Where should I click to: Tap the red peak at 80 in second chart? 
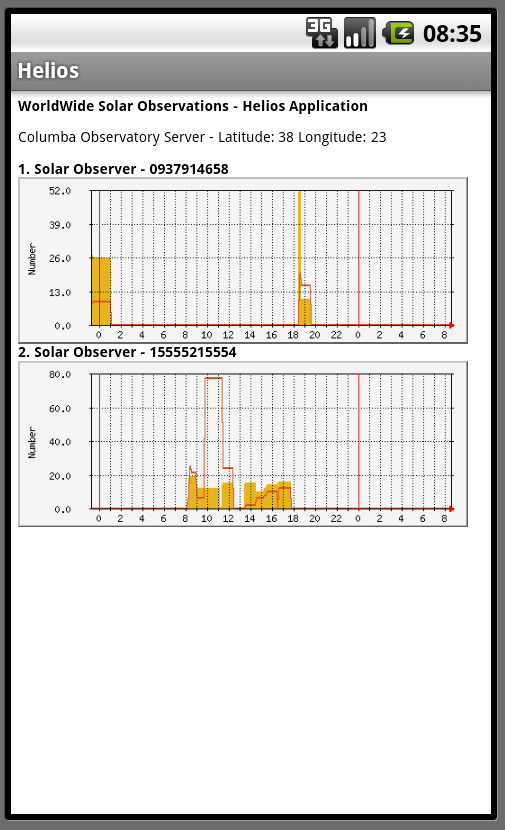pyautogui.click(x=213, y=378)
